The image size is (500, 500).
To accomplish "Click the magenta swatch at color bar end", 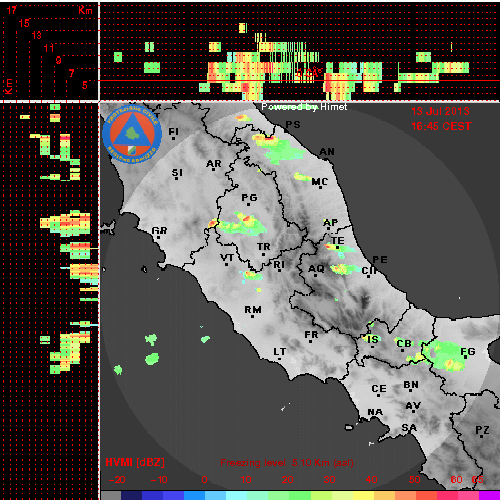I will tap(489, 495).
